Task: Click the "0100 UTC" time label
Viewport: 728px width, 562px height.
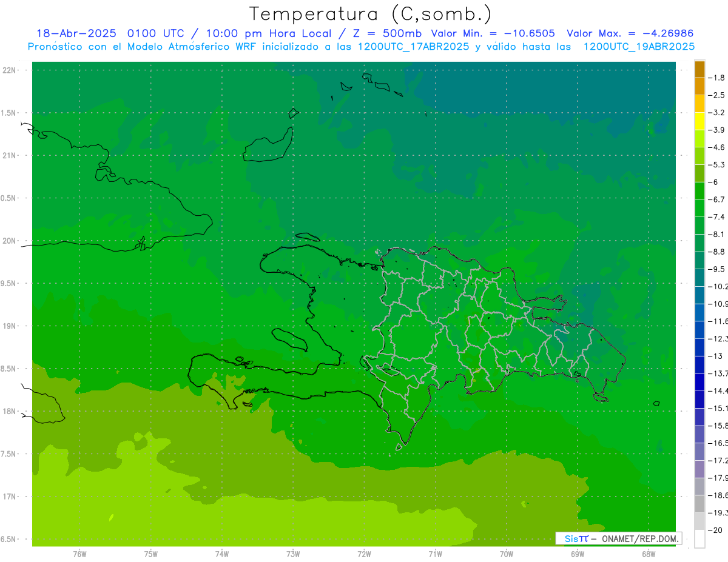Action: [x=155, y=33]
